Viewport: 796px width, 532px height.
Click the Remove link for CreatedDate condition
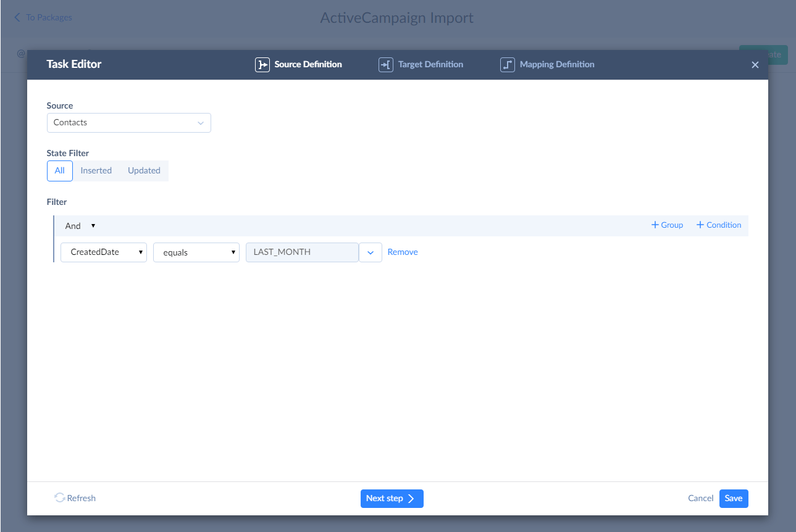403,252
